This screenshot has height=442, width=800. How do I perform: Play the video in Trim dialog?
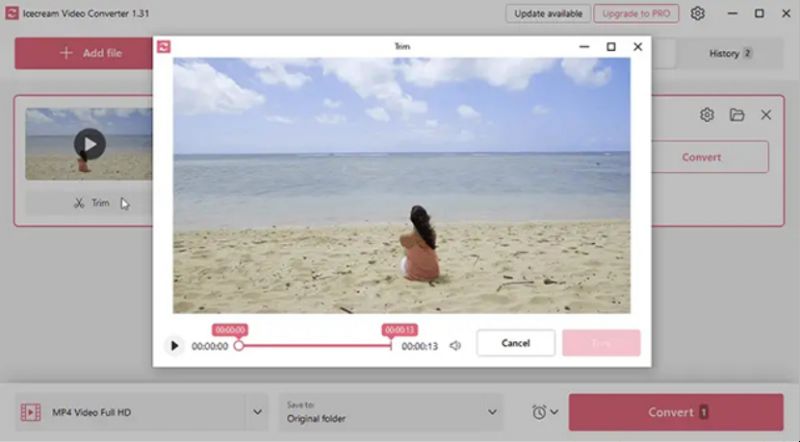pyautogui.click(x=174, y=346)
